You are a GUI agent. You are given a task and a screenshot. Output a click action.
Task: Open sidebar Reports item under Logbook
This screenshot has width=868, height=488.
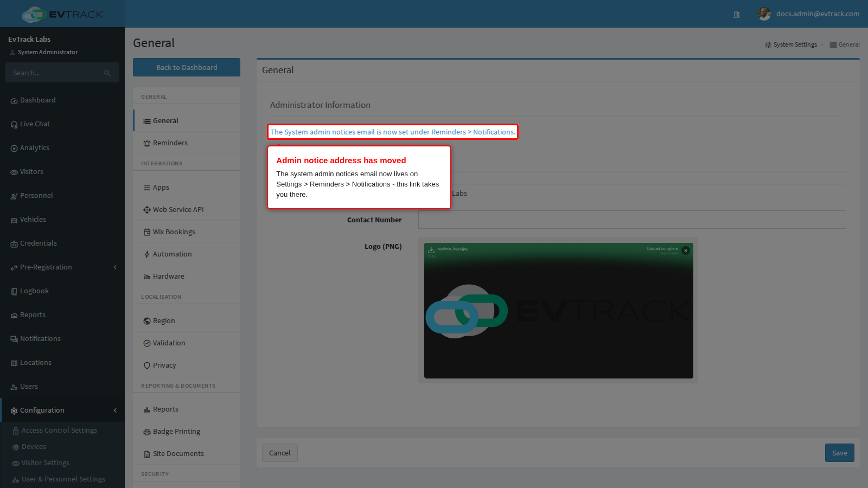pyautogui.click(x=62, y=315)
